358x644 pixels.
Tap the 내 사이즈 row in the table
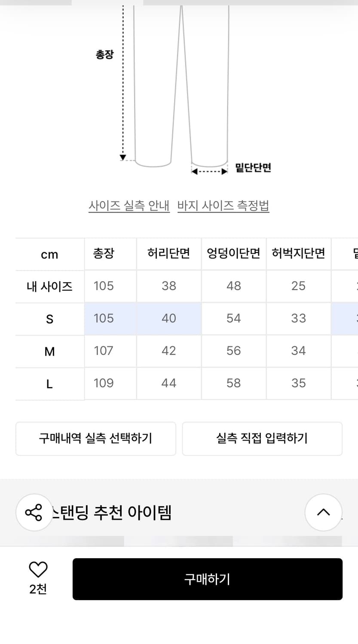click(49, 286)
